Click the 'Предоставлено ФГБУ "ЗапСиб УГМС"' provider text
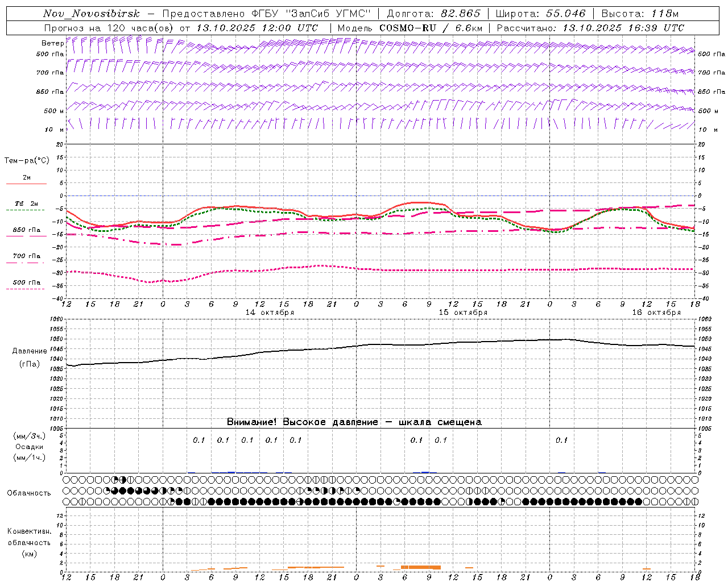Screen dimensions: 728x582 tap(268, 14)
